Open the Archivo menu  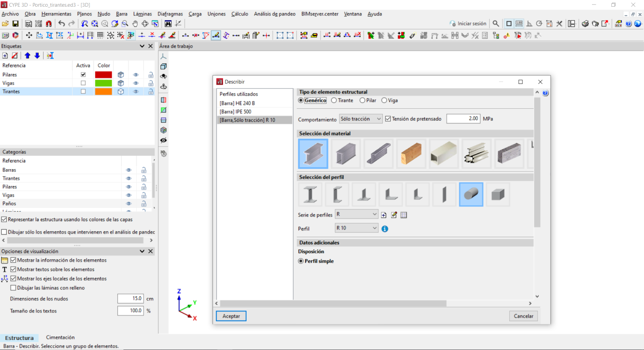(x=10, y=14)
